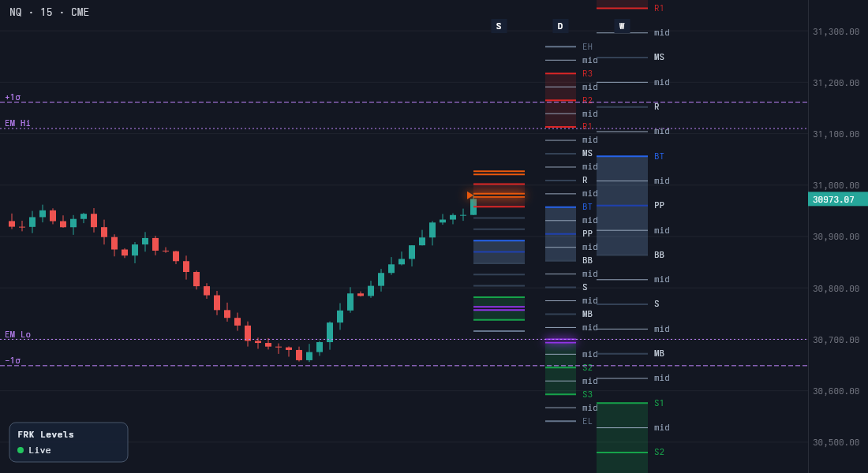The image size is (868, 473).
Task: Click the S label in W column
Action: pyautogui.click(x=657, y=304)
